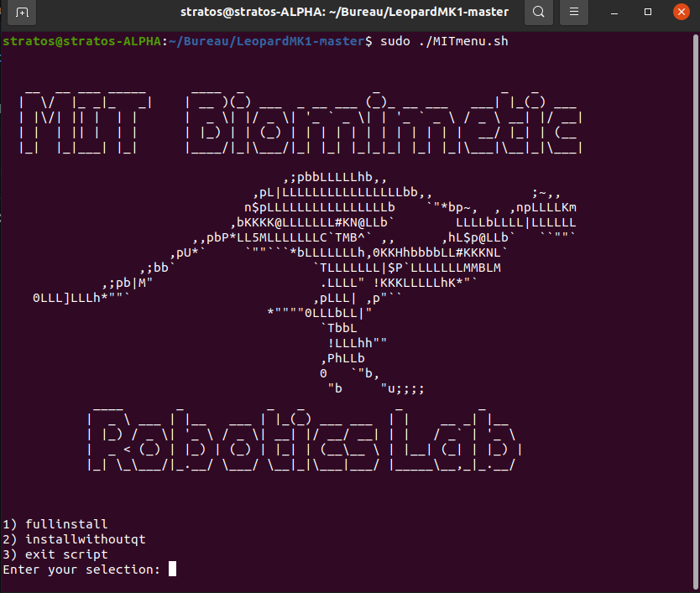Close the terminal window
This screenshot has height=593, width=700.
tap(682, 12)
